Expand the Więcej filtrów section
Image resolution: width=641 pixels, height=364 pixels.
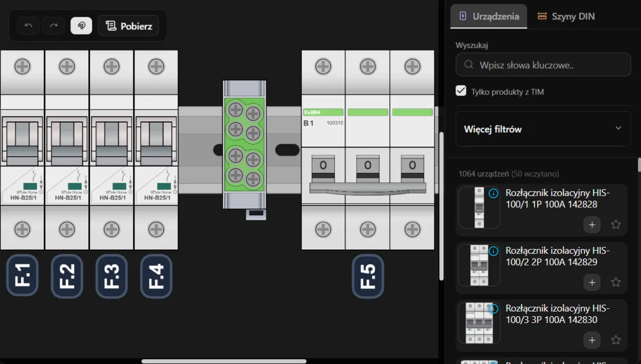(543, 129)
